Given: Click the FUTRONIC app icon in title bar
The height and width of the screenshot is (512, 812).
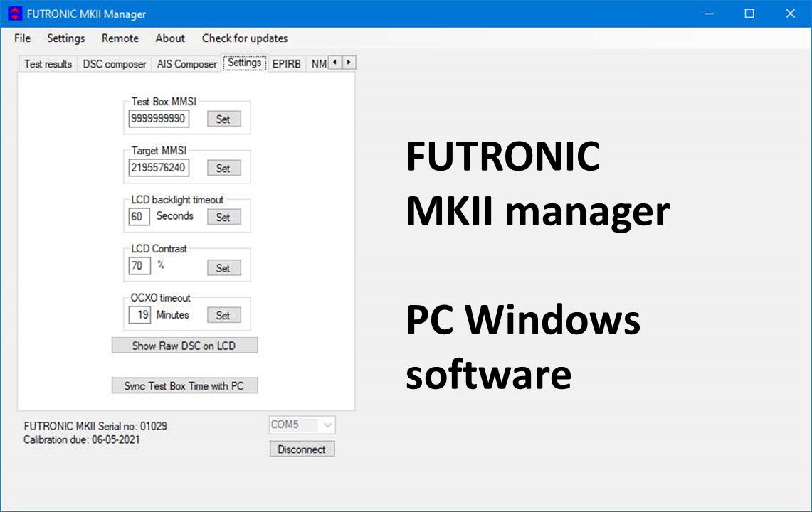Looking at the screenshot, I should [x=15, y=14].
